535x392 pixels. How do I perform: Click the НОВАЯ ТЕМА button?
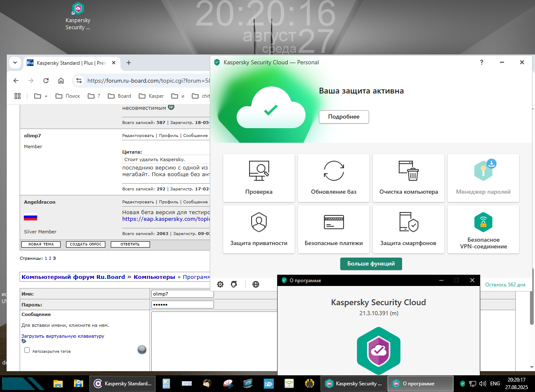pos(41,244)
